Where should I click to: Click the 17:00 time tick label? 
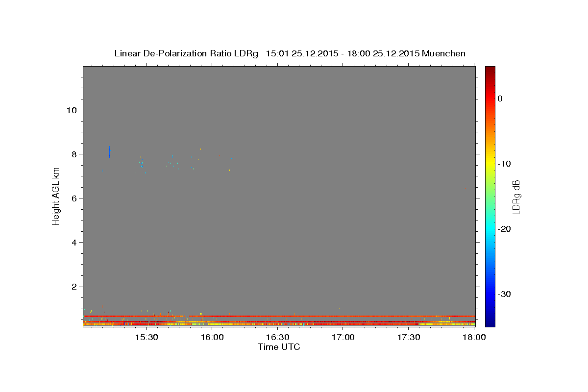click(x=343, y=338)
